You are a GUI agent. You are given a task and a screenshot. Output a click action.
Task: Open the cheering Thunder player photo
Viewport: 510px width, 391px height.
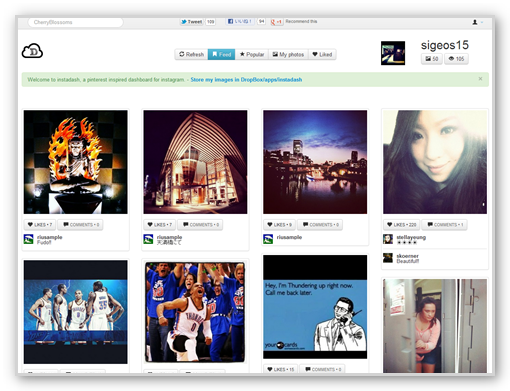pos(195,312)
